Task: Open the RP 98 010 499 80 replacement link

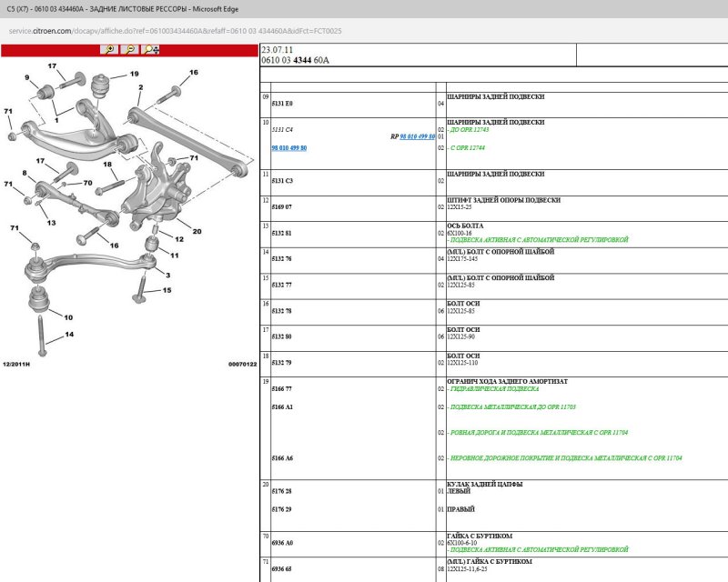Action: (x=418, y=136)
